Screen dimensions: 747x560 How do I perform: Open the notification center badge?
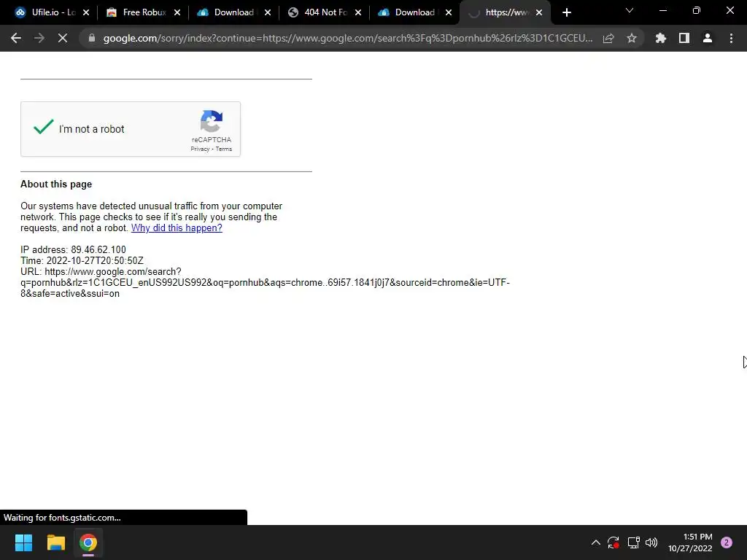point(727,542)
